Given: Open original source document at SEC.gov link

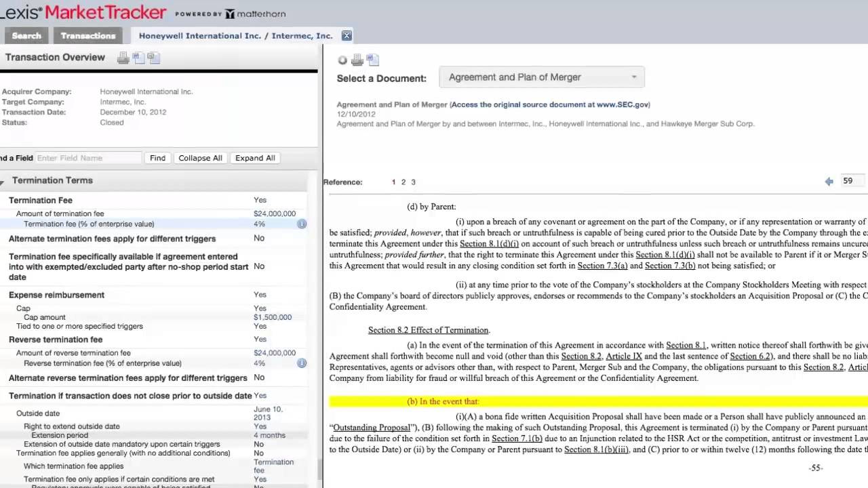Looking at the screenshot, I should pos(549,104).
